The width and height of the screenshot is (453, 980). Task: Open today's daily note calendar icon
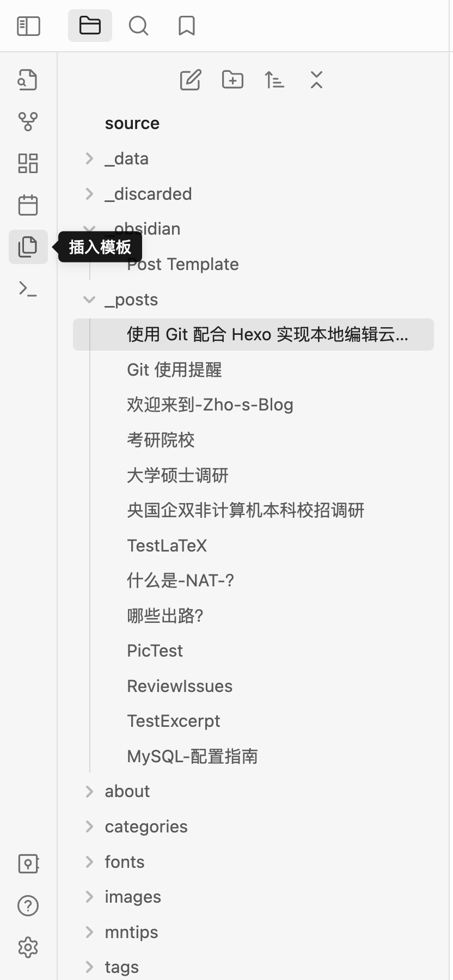[28, 205]
